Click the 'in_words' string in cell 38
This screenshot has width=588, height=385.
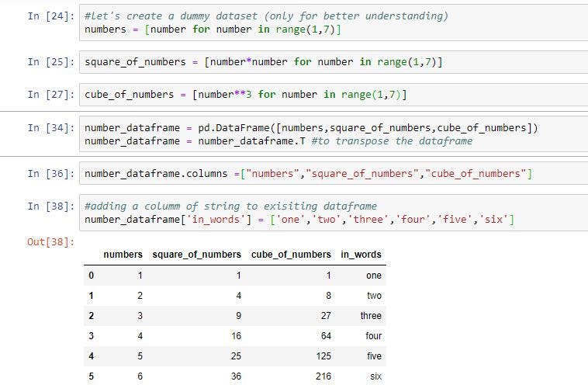point(216,219)
